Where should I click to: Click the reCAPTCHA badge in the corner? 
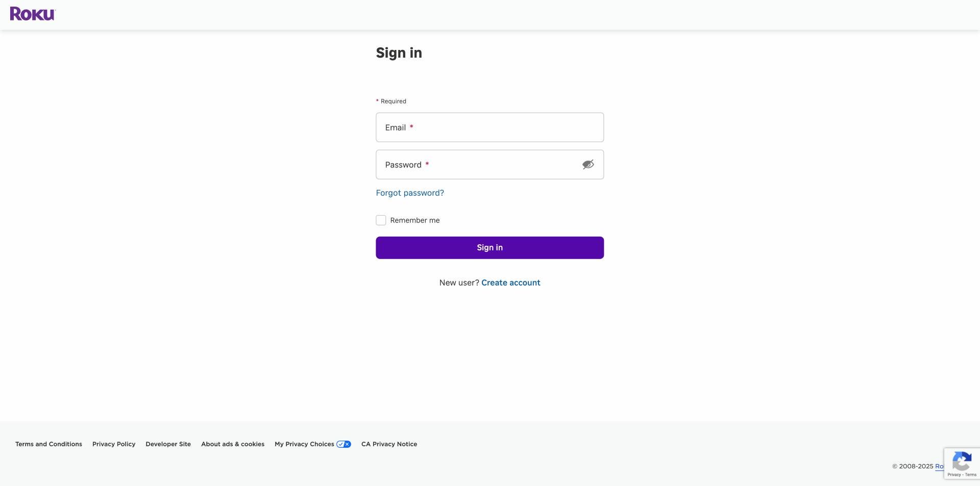point(962,463)
